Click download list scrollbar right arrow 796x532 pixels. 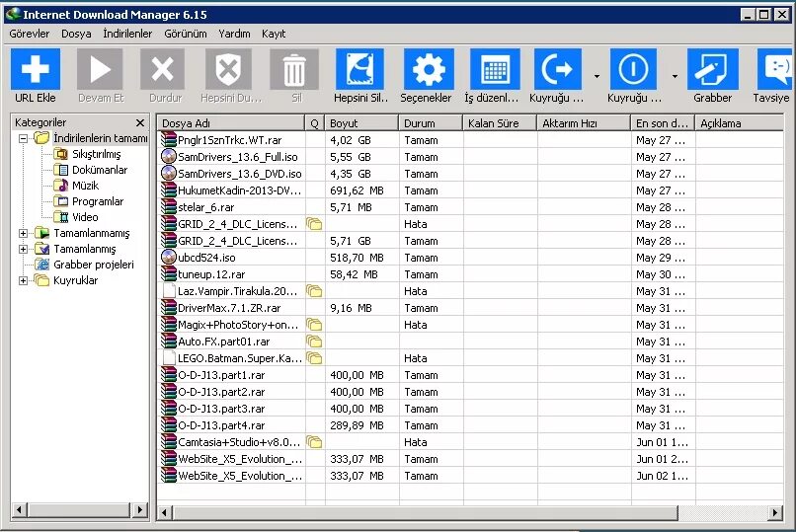774,512
